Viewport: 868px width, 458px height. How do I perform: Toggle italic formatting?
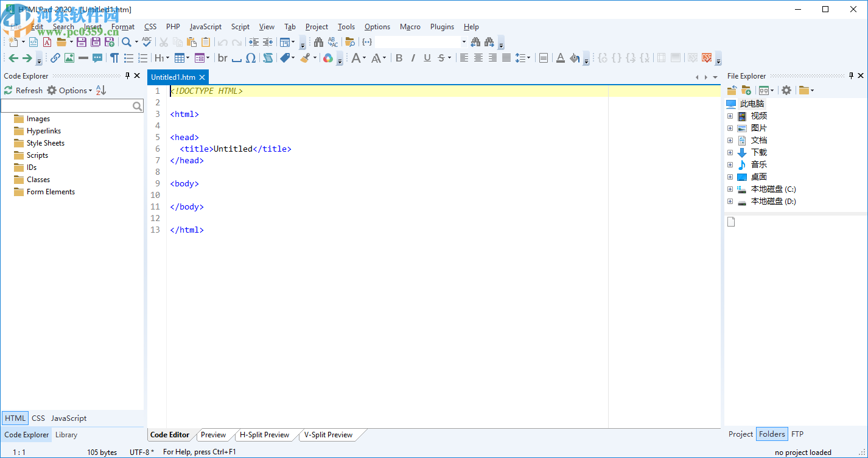(413, 58)
